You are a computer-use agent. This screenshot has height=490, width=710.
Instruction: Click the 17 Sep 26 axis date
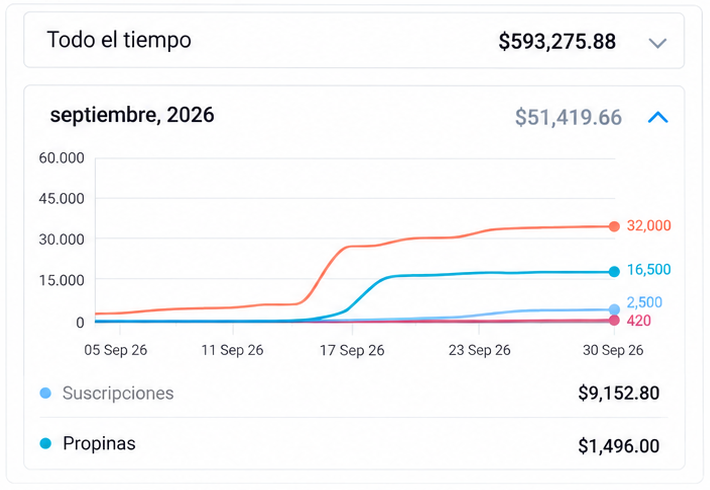pyautogui.click(x=352, y=350)
